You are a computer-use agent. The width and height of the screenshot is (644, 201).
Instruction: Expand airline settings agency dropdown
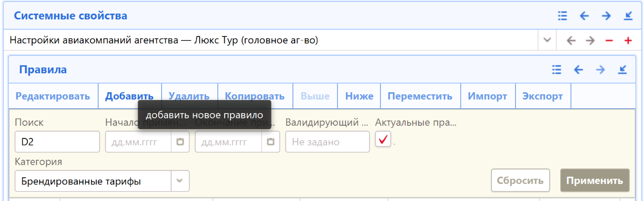tap(547, 40)
